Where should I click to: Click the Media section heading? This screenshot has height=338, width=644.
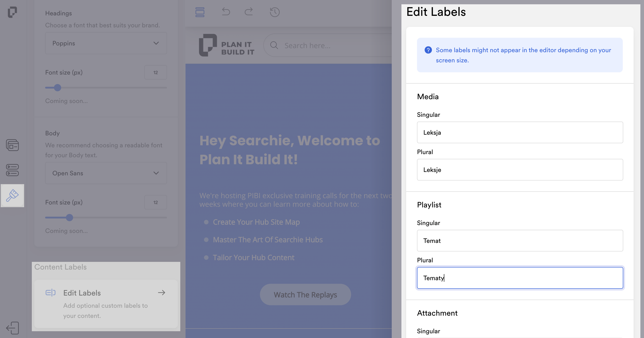pyautogui.click(x=428, y=96)
